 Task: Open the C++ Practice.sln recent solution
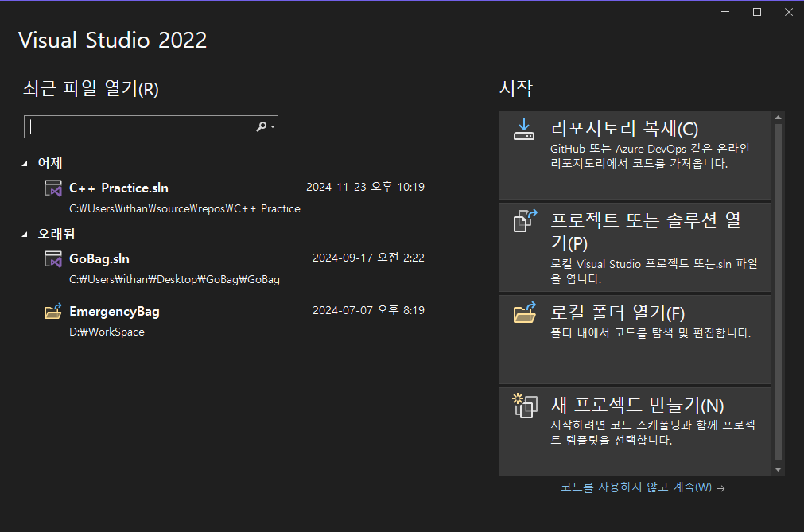click(235, 198)
